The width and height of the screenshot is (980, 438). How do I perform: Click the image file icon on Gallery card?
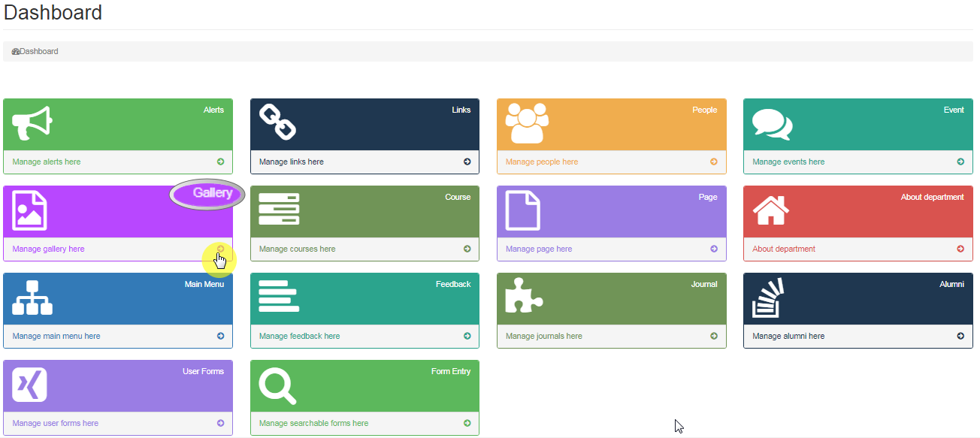point(29,210)
